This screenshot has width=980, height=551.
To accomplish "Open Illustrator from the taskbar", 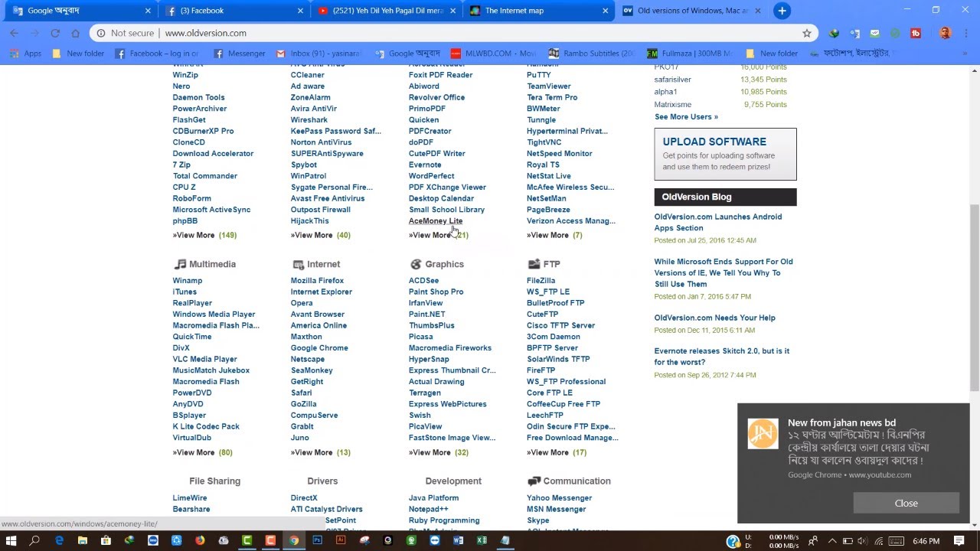I will pyautogui.click(x=341, y=540).
